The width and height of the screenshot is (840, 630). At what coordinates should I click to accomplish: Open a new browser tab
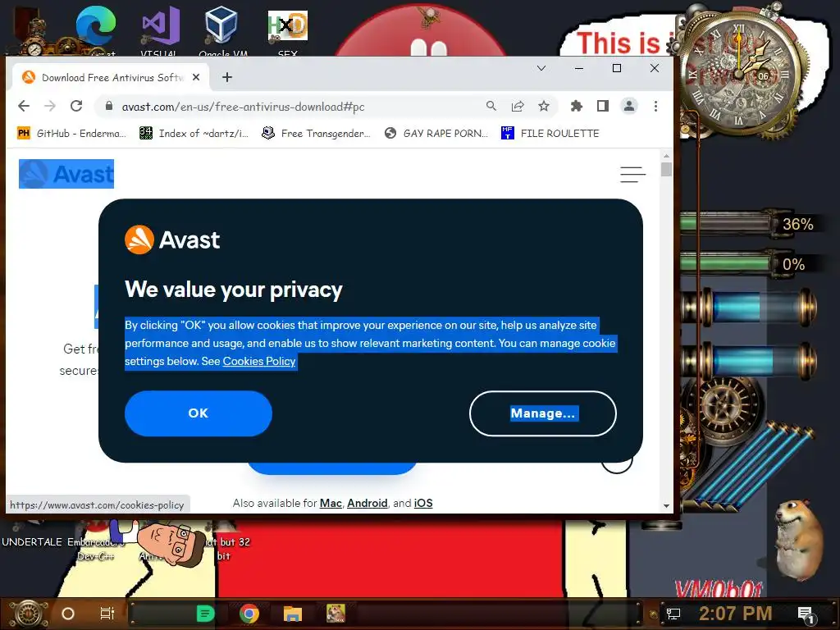[x=227, y=78]
